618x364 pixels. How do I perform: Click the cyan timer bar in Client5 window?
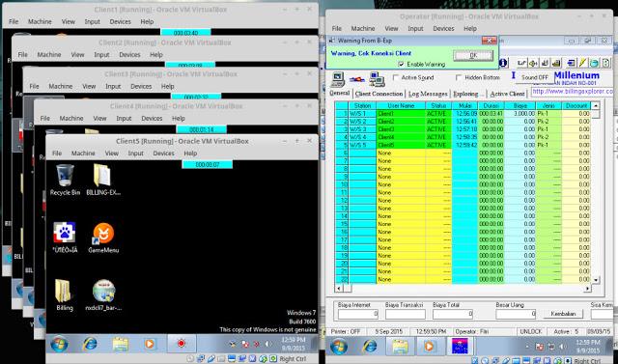click(x=208, y=165)
